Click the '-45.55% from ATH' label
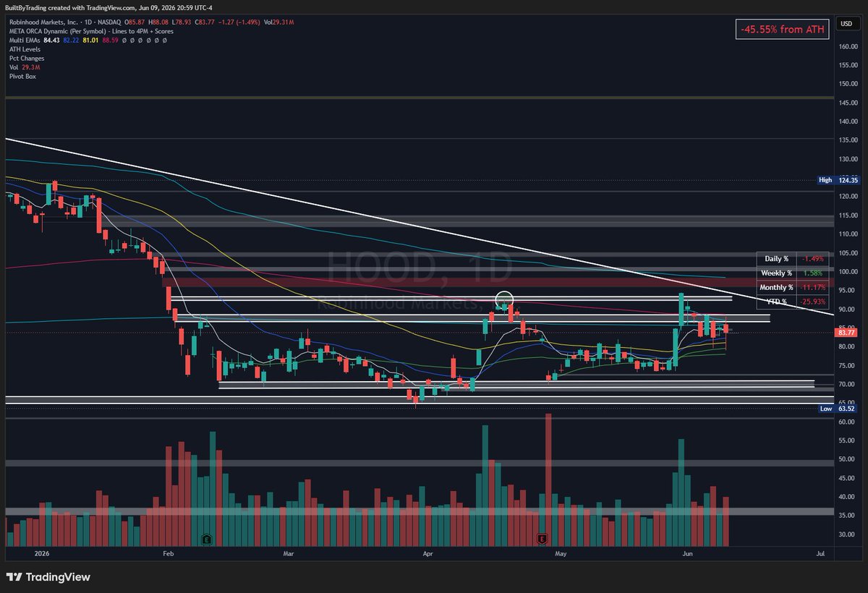 click(x=782, y=30)
